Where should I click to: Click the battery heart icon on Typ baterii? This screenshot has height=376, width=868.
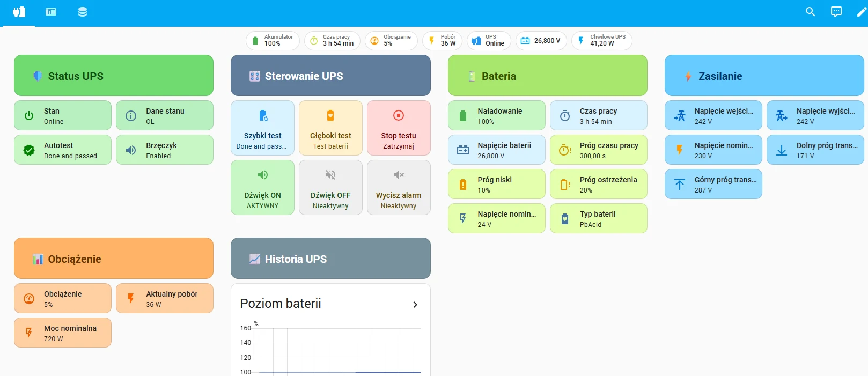pyautogui.click(x=565, y=218)
